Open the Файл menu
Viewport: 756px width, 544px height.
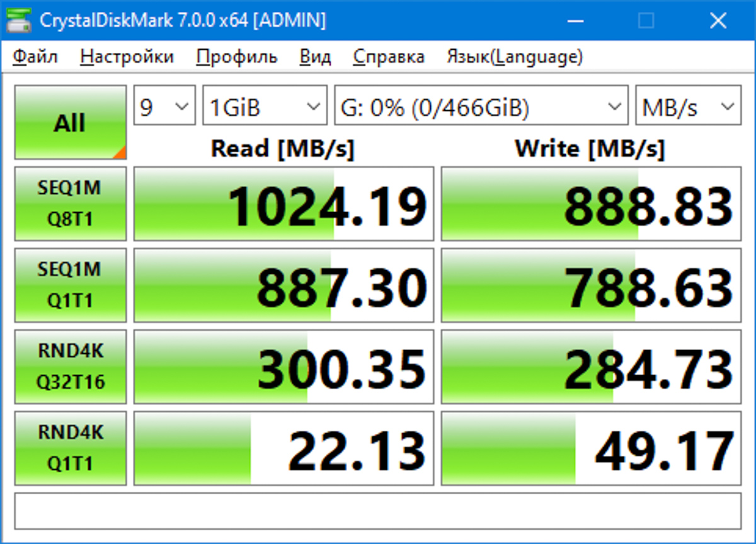(x=35, y=57)
